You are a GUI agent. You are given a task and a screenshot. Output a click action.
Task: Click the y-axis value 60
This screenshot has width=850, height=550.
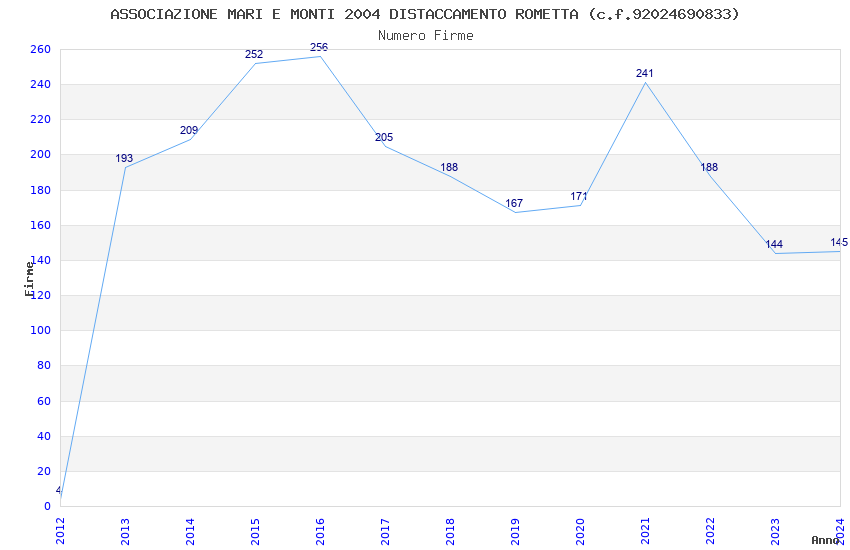[44, 401]
